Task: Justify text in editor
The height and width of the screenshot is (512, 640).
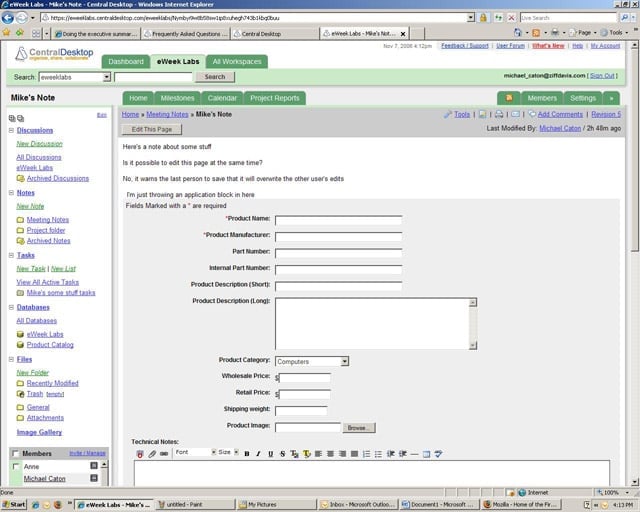Action: 354,454
